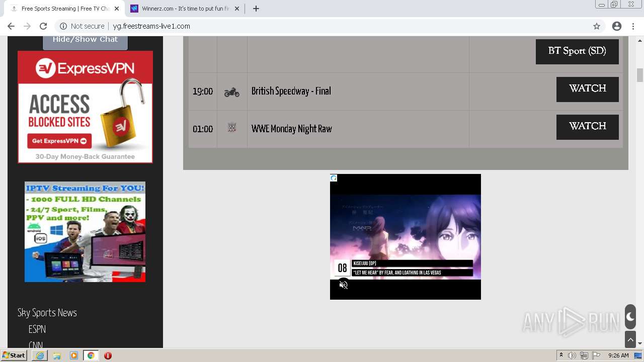Click the Get ExpressVPN button

pos(59,141)
